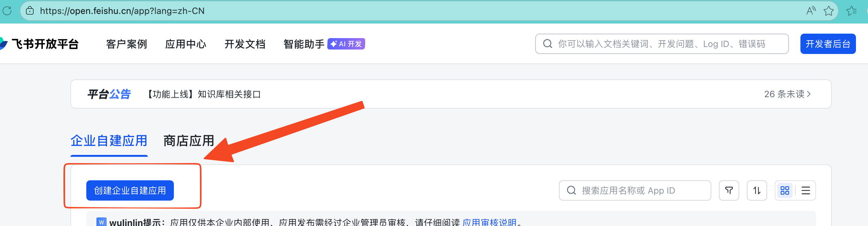The image size is (868, 226).
Task: Open the filter icon beside app search
Action: tap(729, 190)
